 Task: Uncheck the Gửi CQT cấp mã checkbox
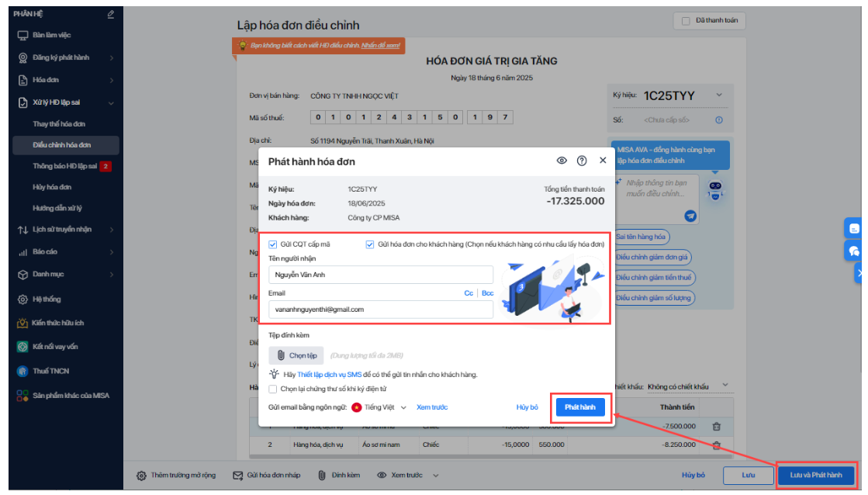coord(273,244)
